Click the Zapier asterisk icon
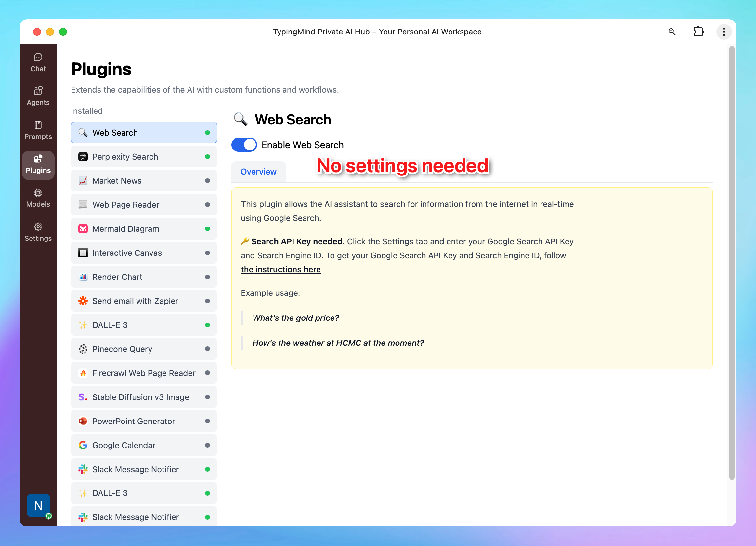This screenshot has height=546, width=756. click(83, 301)
